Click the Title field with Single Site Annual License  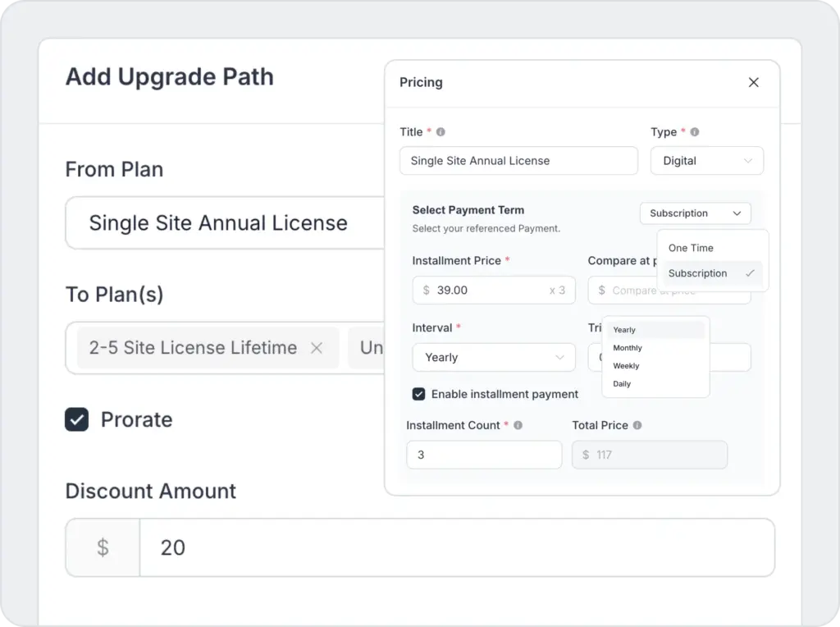point(518,161)
